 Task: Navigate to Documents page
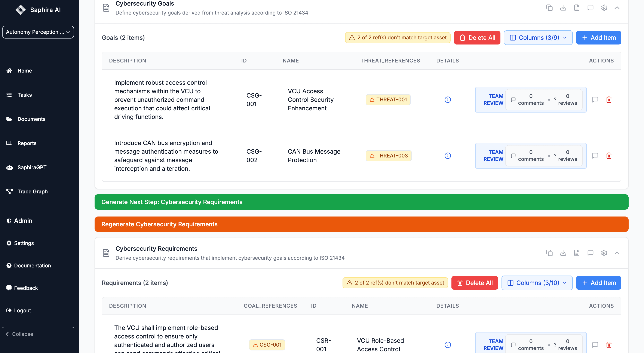[31, 119]
